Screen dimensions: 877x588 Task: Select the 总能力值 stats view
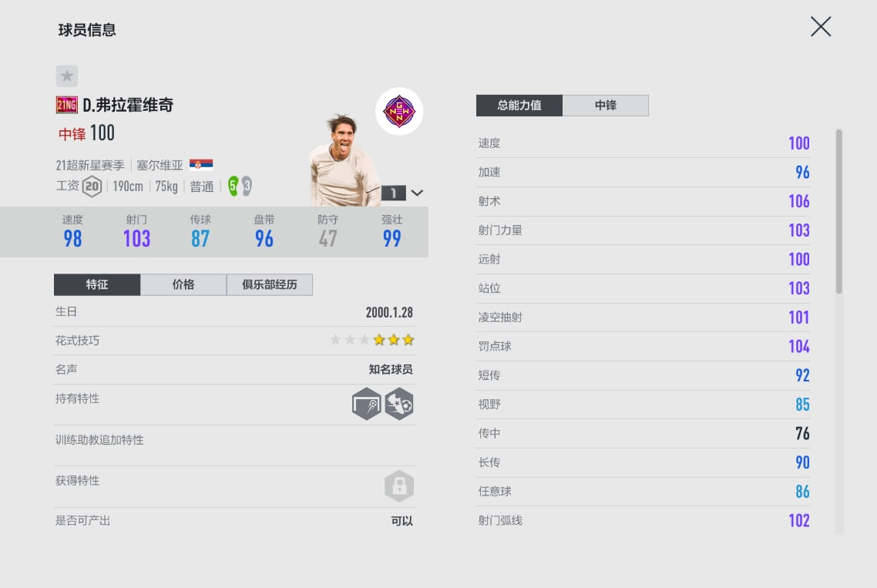pyautogui.click(x=519, y=106)
